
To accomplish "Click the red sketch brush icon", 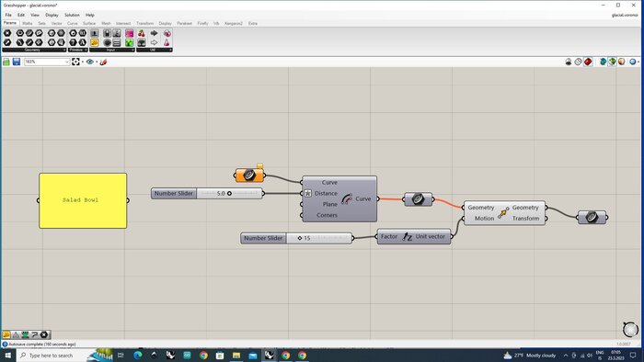I will [x=103, y=62].
